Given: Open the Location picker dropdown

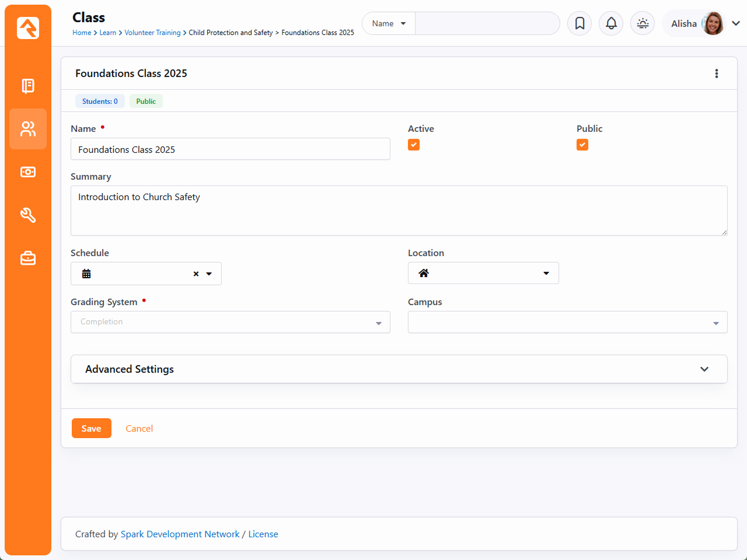Looking at the screenshot, I should (x=483, y=273).
